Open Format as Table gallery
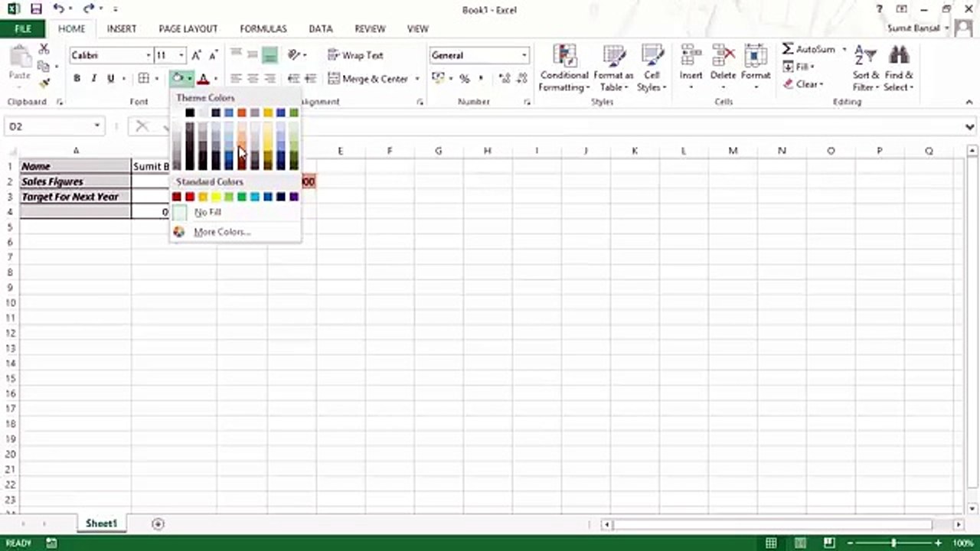The width and height of the screenshot is (980, 551). (613, 68)
